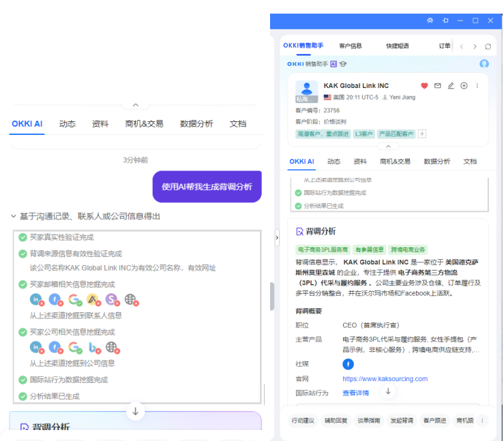
Task: Select the 数据分析 tab in right panel
Action: pyautogui.click(x=436, y=162)
